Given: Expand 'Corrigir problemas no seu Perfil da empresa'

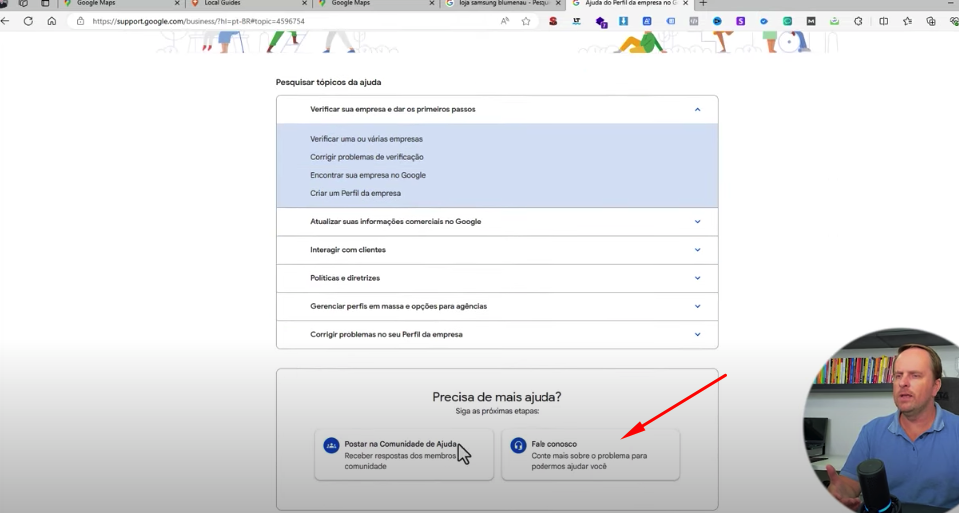Looking at the screenshot, I should coord(497,334).
